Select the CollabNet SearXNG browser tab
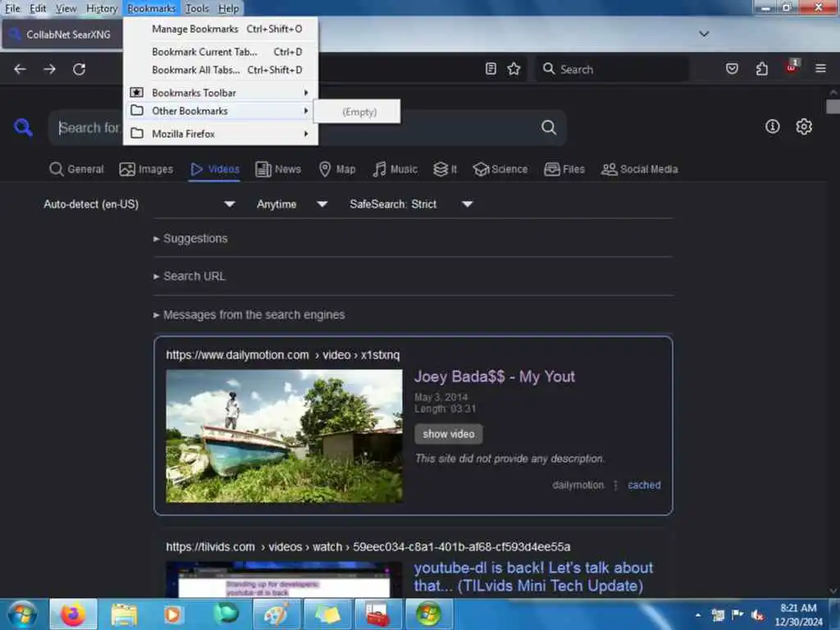 click(x=62, y=34)
